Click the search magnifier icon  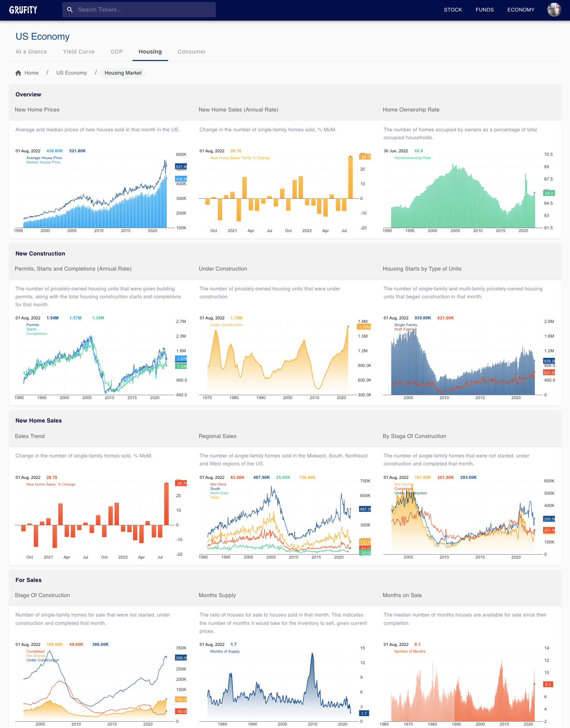pos(70,10)
